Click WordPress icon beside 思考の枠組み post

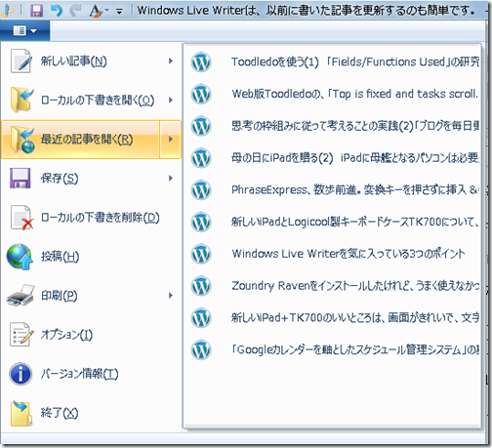pyautogui.click(x=201, y=126)
